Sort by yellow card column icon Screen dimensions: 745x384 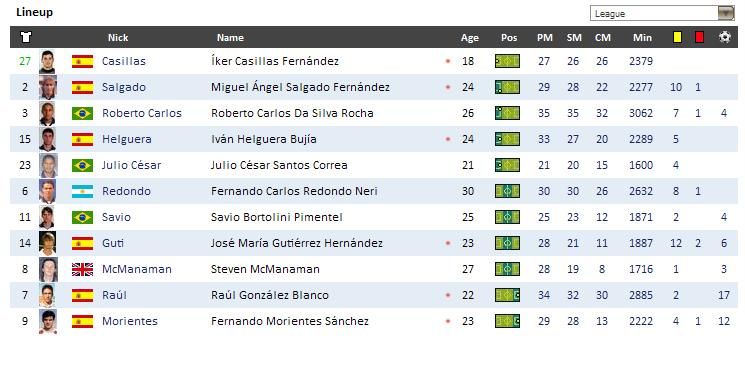(x=677, y=37)
